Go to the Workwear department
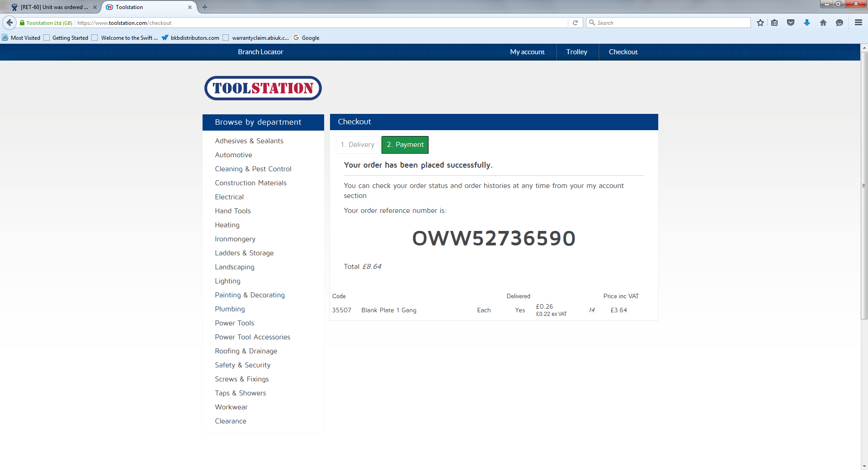 [231, 407]
